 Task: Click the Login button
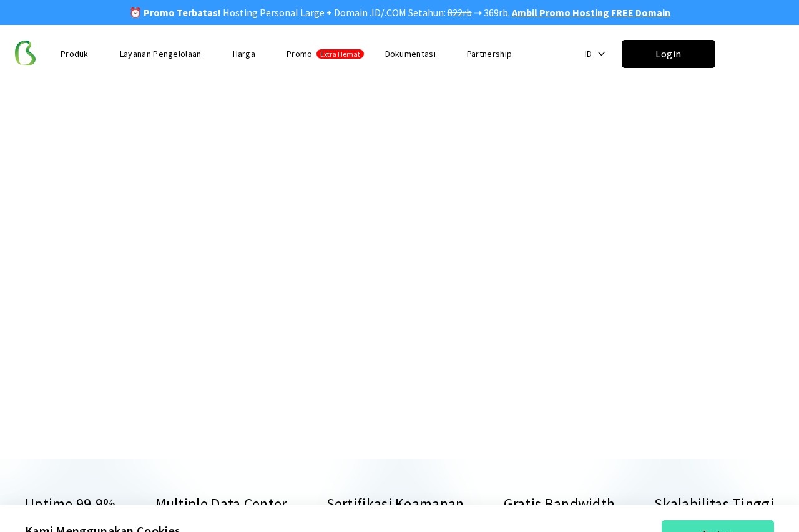point(668,54)
